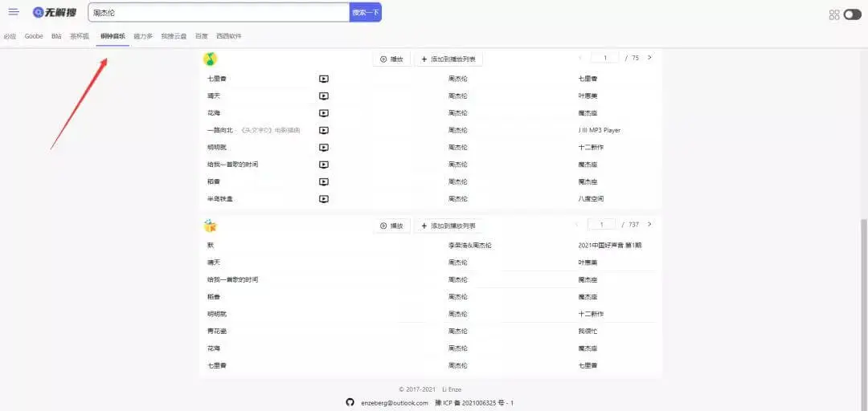The height and width of the screenshot is (411, 868).
Task: Click album 叶惠美 in QQ Music list
Action: click(588, 96)
